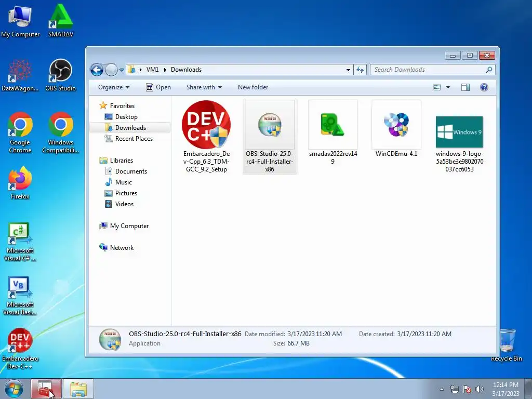Open Google Chrome desktop shortcut

click(20, 132)
